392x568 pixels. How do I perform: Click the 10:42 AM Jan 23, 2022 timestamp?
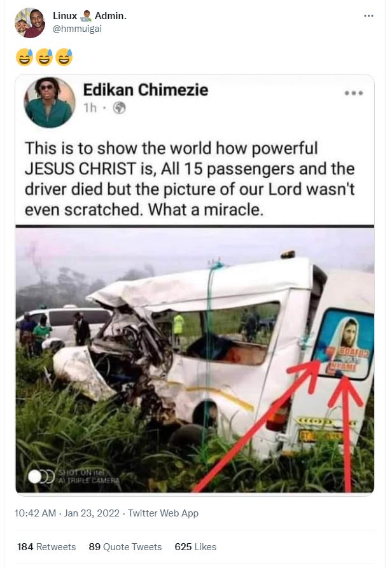tap(67, 513)
